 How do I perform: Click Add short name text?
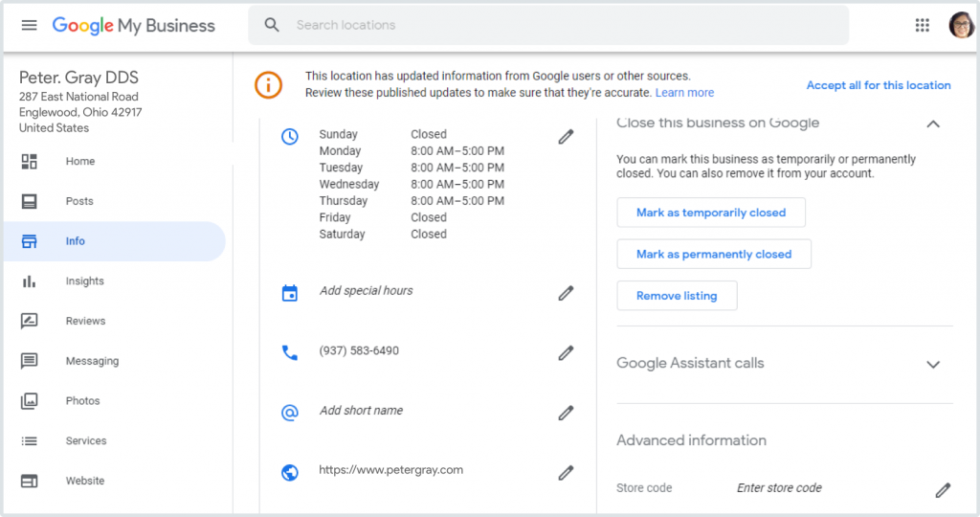[x=361, y=411]
